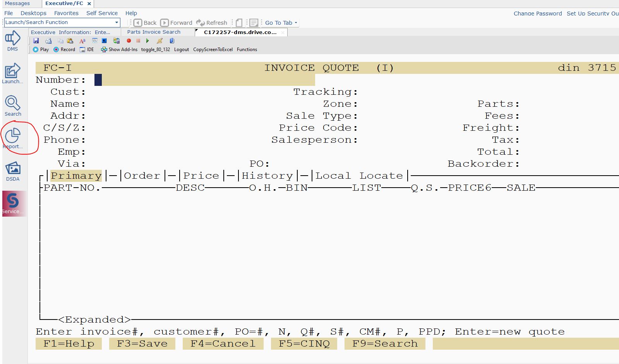The image size is (619, 364).
Task: Close the Executive/FC tab
Action: 89,3
